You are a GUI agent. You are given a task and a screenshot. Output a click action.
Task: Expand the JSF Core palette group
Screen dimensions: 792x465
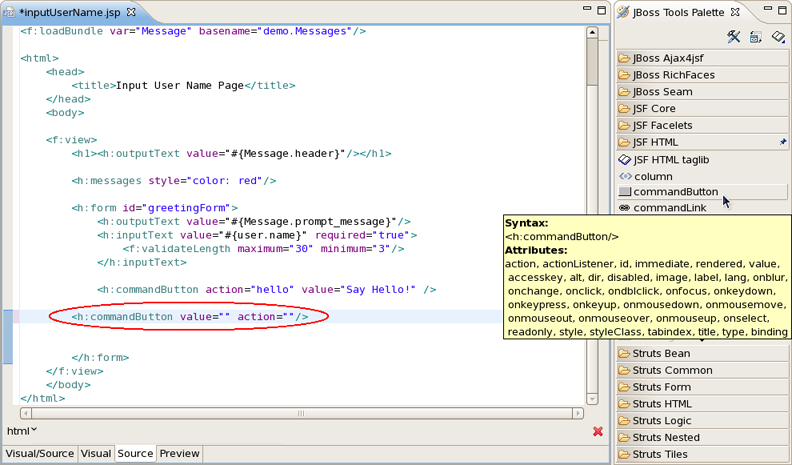(654, 108)
